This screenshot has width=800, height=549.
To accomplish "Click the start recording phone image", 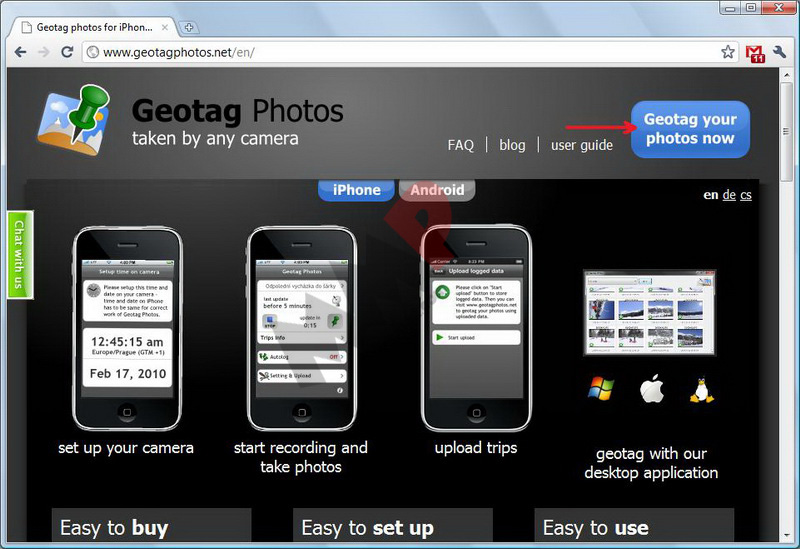I will coord(301,329).
